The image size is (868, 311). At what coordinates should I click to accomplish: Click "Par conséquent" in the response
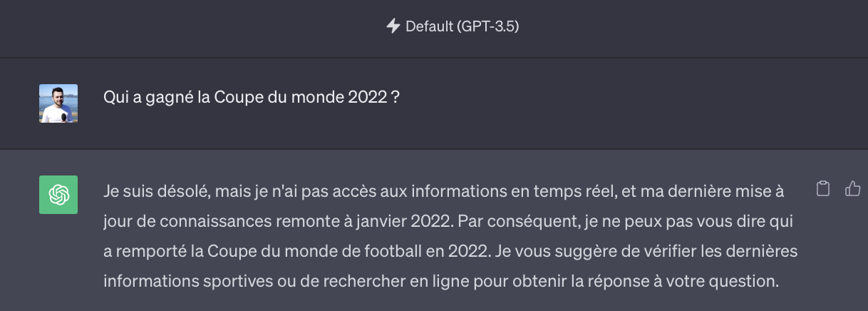[507, 221]
